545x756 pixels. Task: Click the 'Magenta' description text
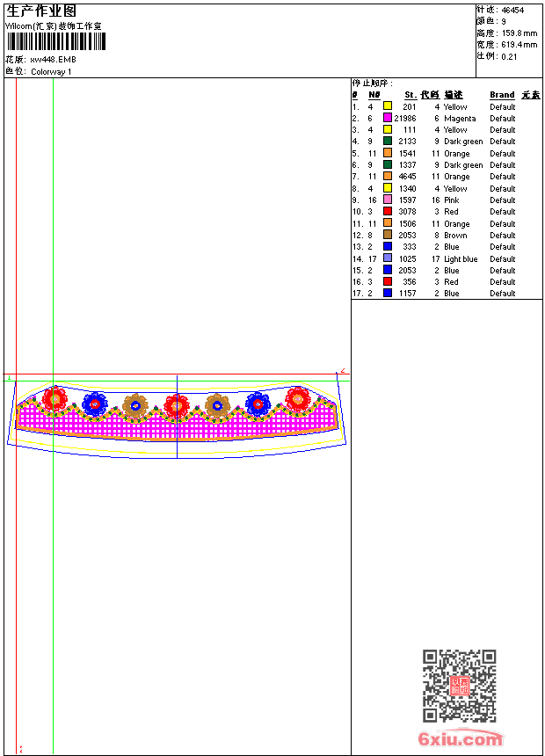(x=460, y=119)
